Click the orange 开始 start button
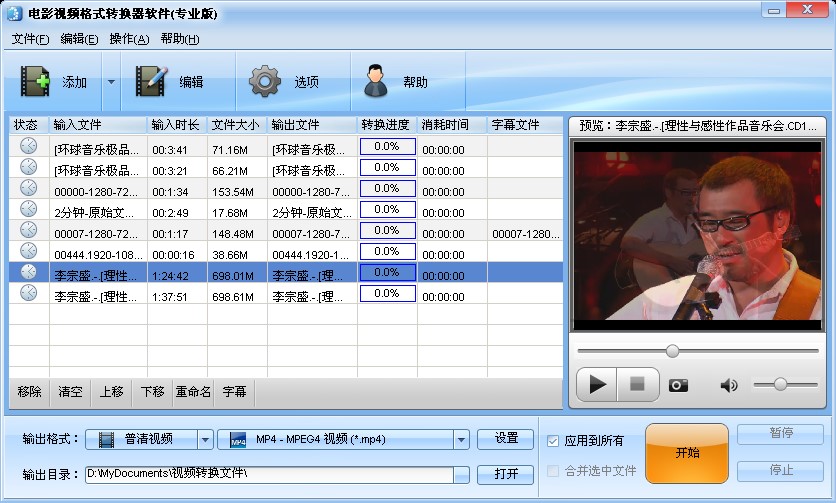836x503 pixels. coord(687,453)
